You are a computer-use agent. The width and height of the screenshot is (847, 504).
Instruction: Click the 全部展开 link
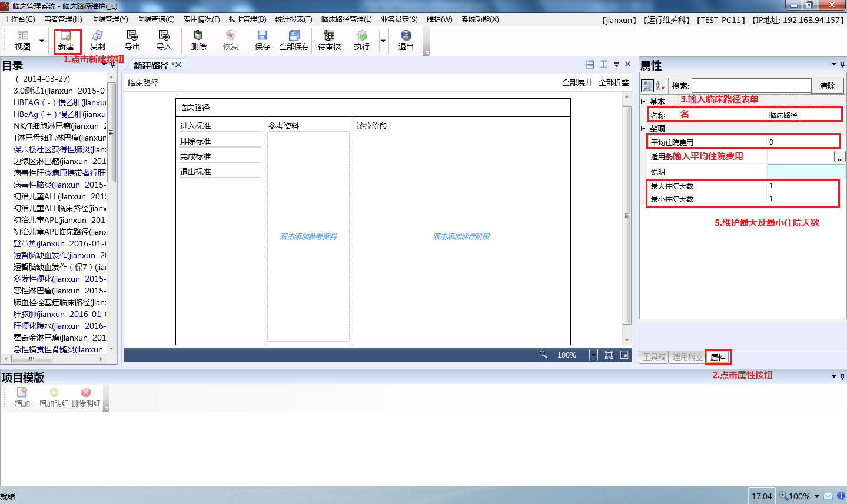[x=577, y=82]
